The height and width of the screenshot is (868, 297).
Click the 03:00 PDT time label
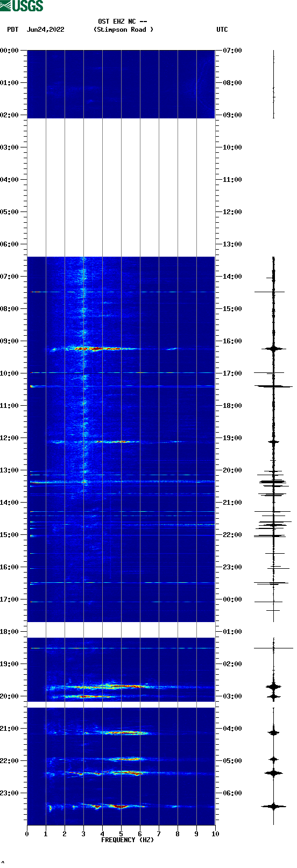[10, 147]
